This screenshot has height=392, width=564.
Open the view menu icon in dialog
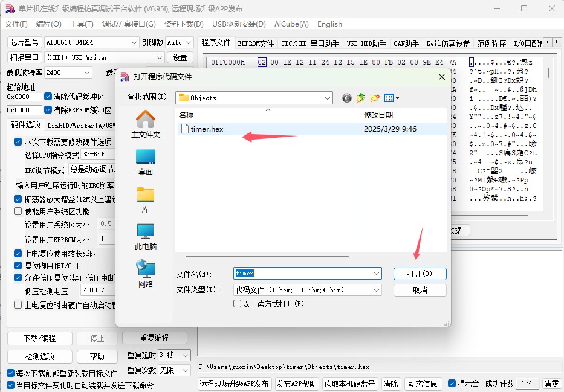click(392, 98)
